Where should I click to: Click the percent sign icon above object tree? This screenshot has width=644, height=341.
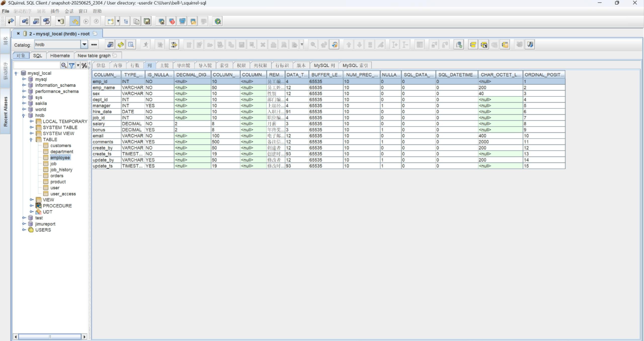(84, 65)
